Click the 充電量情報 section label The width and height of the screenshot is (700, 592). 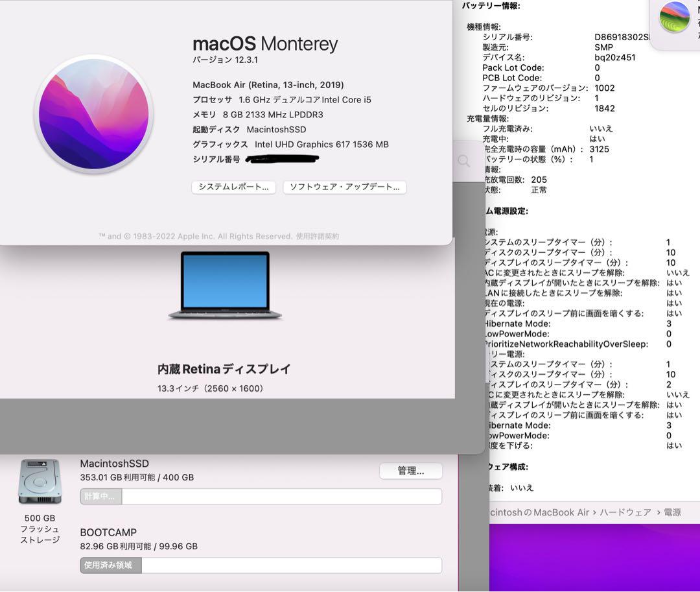pyautogui.click(x=488, y=119)
